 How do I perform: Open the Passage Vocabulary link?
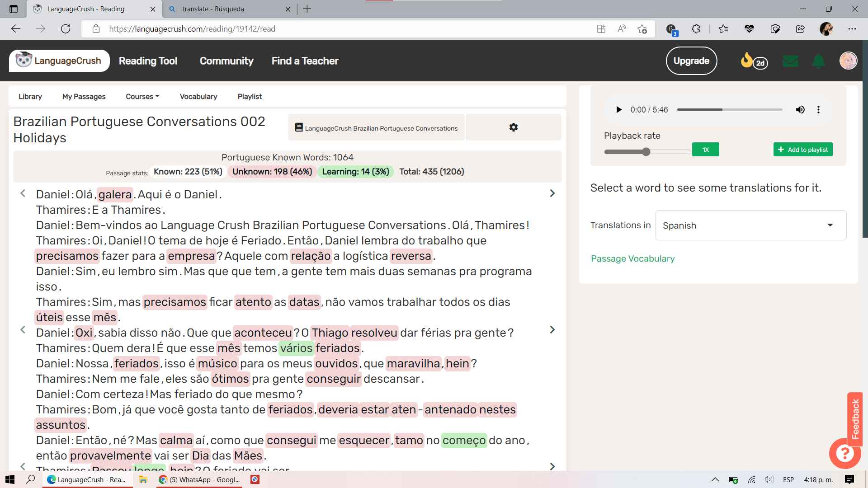[x=632, y=259]
